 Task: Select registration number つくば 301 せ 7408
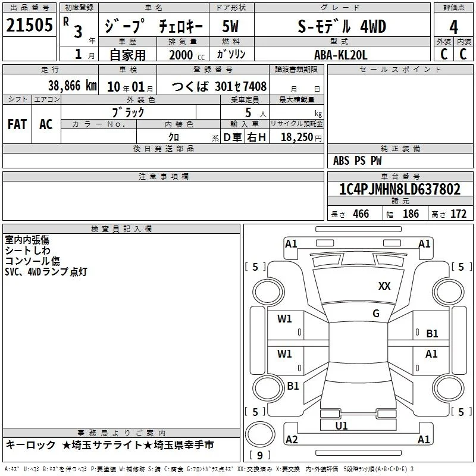pyautogui.click(x=219, y=86)
